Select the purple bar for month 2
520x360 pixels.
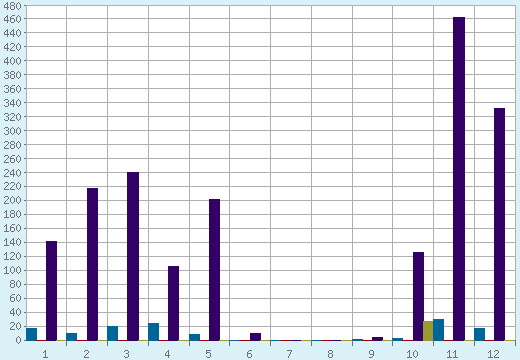point(92,264)
